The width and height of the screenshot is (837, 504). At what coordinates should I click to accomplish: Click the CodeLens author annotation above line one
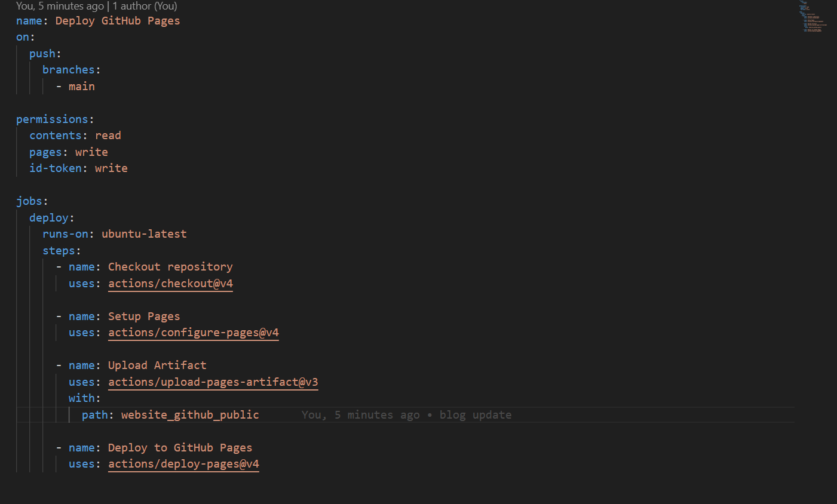click(97, 6)
